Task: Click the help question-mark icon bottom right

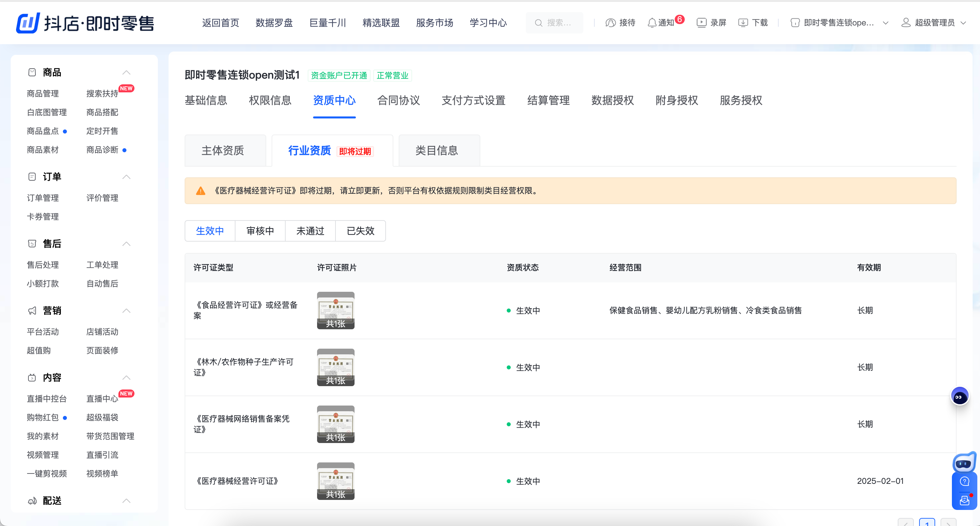Action: [x=964, y=481]
